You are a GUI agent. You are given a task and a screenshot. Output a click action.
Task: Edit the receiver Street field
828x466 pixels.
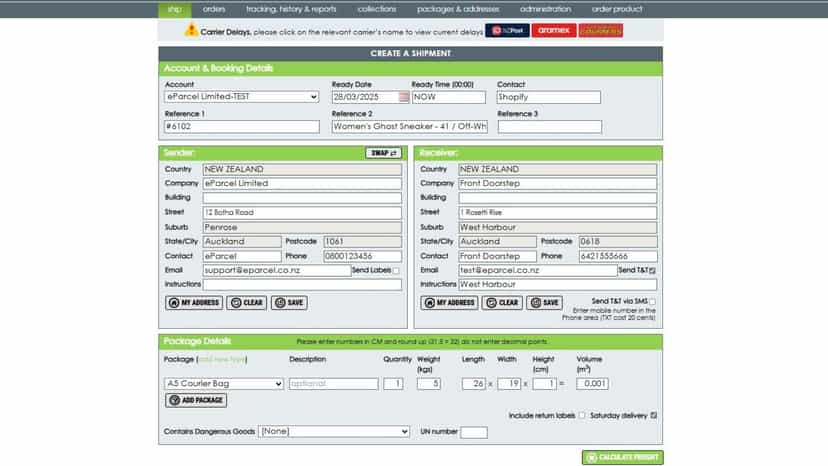[x=558, y=212]
